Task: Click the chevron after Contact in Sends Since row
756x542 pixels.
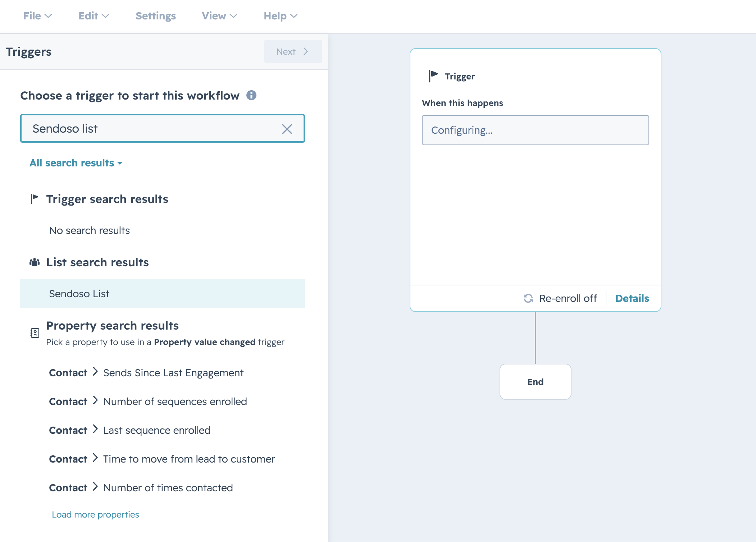Action: [x=95, y=372]
